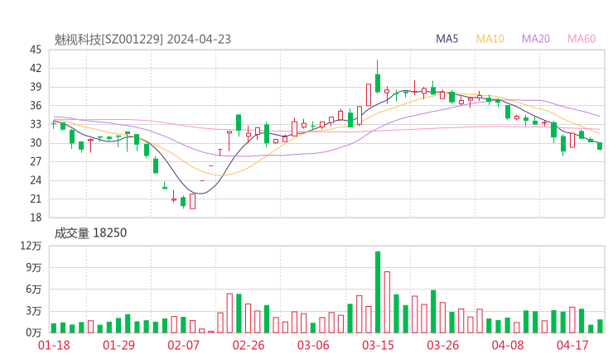Screen dimensions: 613x364
Task: Click the 02-07 date label
Action: 184,345
